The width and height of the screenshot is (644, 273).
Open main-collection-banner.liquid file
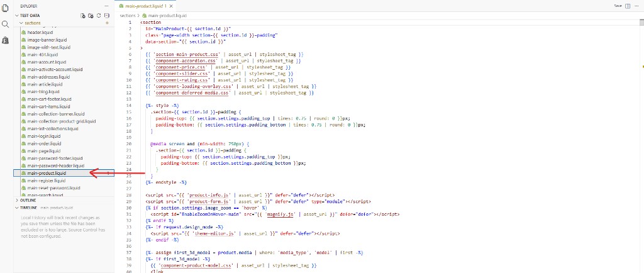pos(56,114)
